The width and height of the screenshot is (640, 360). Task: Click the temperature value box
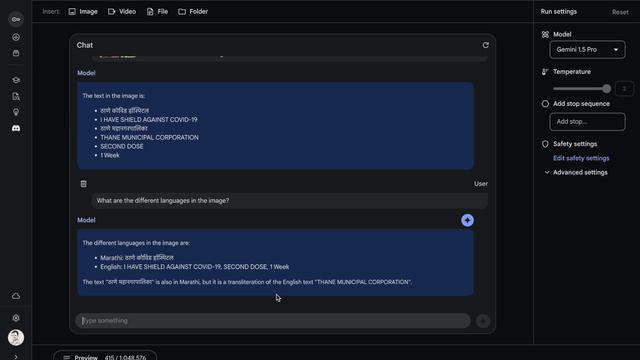pyautogui.click(x=624, y=89)
